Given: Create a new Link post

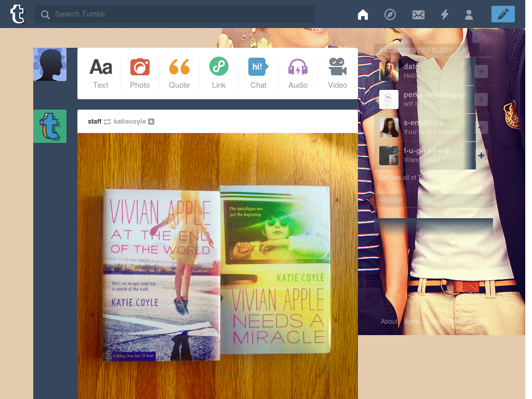Looking at the screenshot, I should (x=219, y=73).
